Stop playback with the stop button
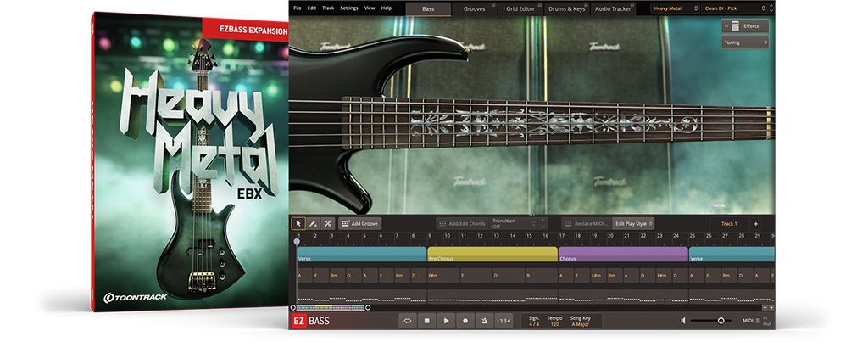Screen dimensions: 868x353 tap(427, 320)
